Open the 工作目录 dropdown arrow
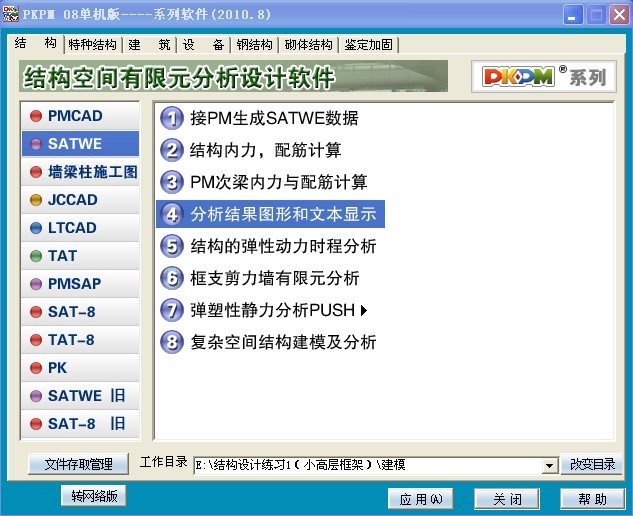Image resolution: width=633 pixels, height=516 pixels. click(549, 466)
